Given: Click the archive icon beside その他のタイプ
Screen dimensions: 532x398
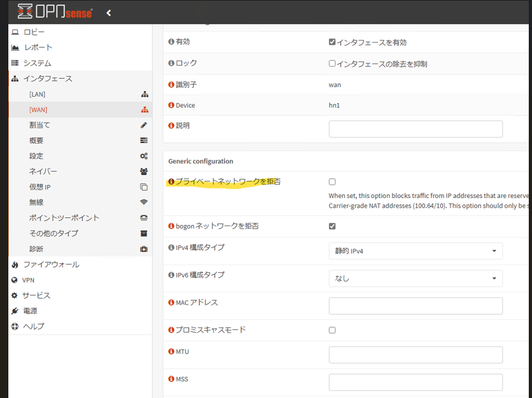Looking at the screenshot, I should coord(144,233).
